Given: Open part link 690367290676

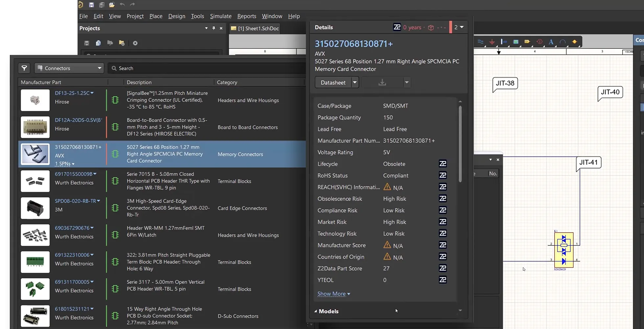Looking at the screenshot, I should (72, 228).
